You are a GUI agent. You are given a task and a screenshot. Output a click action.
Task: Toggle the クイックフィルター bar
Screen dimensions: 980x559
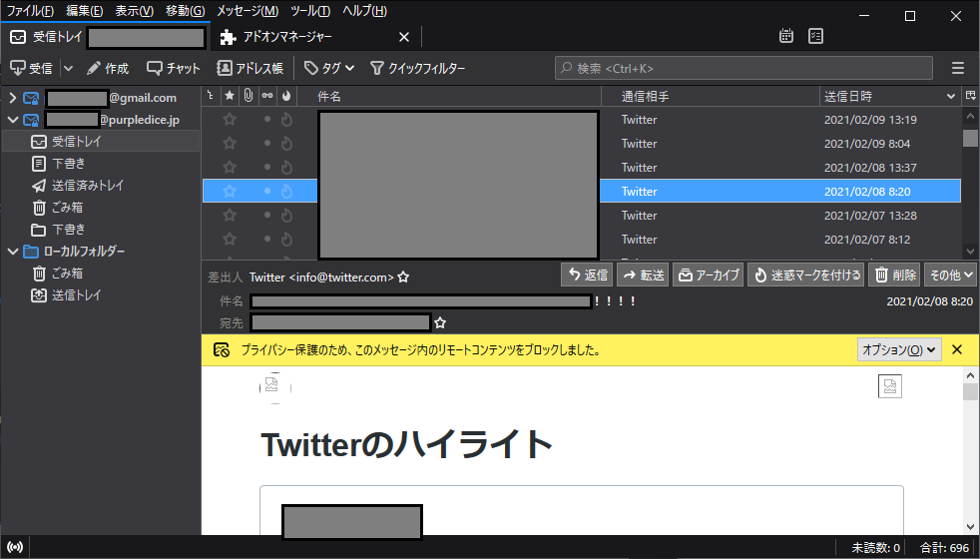tap(417, 68)
